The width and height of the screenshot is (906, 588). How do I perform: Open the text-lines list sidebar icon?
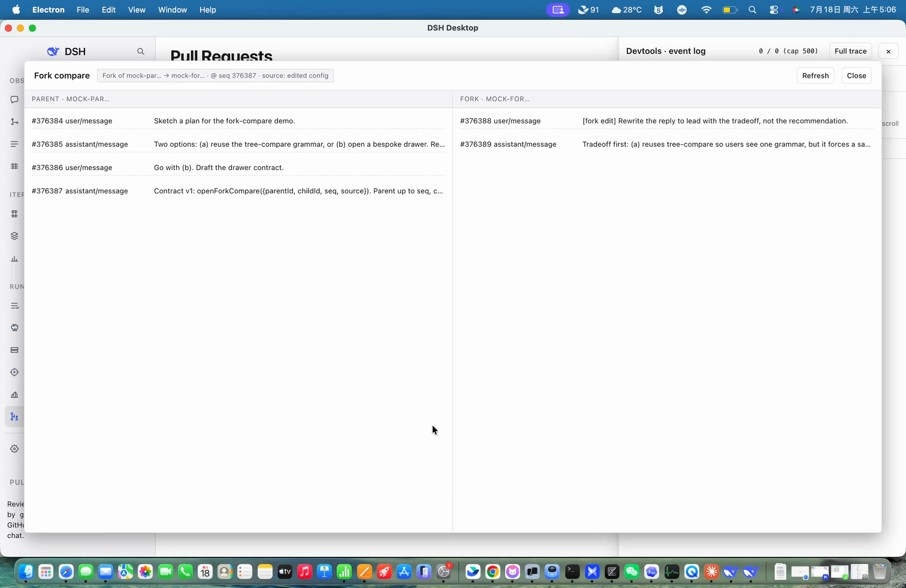click(14, 144)
